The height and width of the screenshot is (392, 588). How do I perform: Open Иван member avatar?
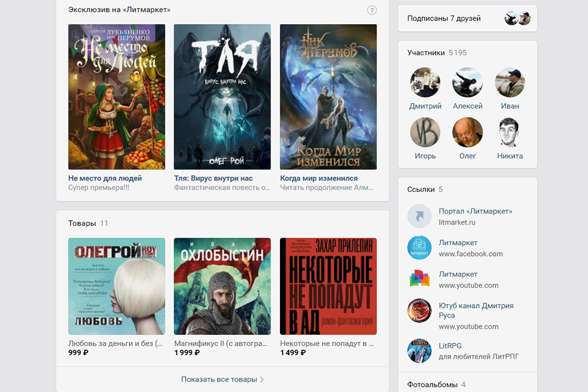point(510,82)
